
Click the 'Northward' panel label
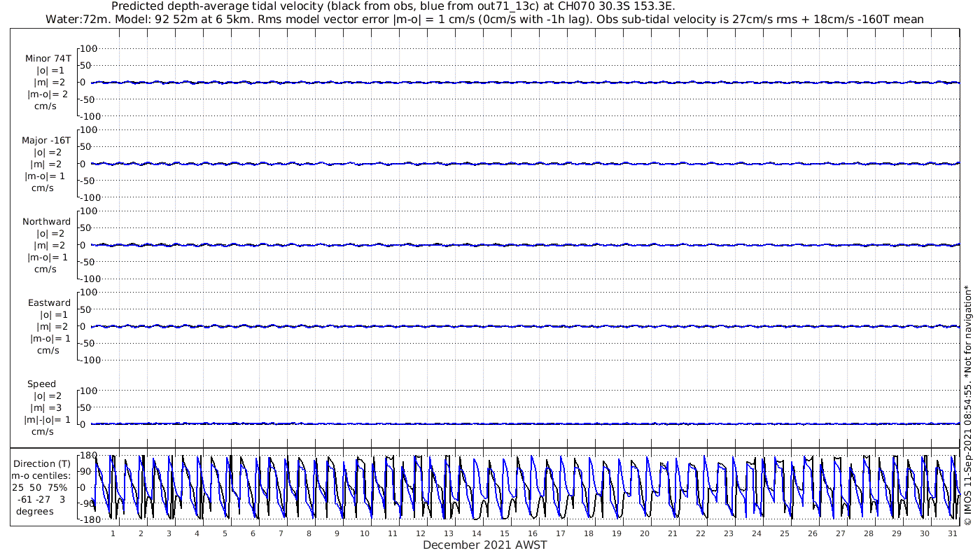pos(46,222)
